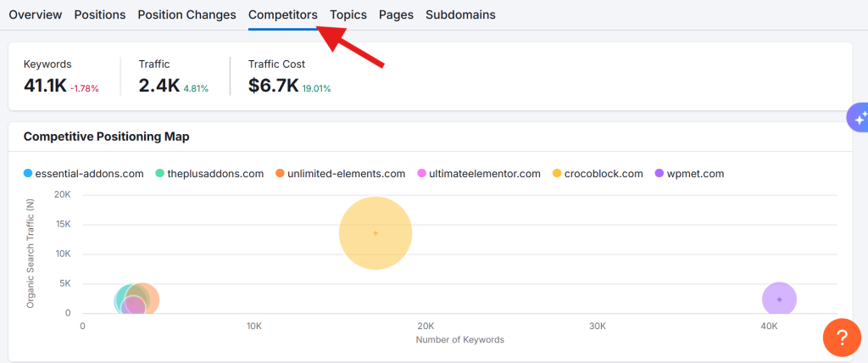Open the Pages tab

396,14
